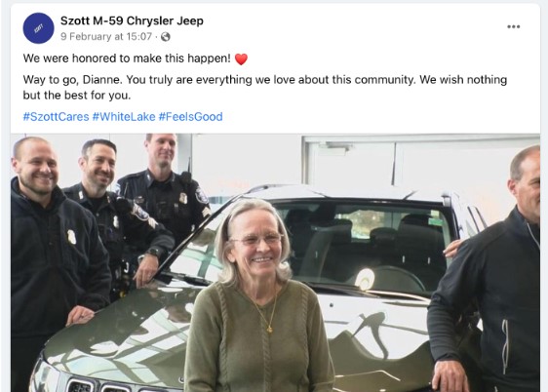
Task: Click the Szott round profile avatar
Action: (38, 28)
